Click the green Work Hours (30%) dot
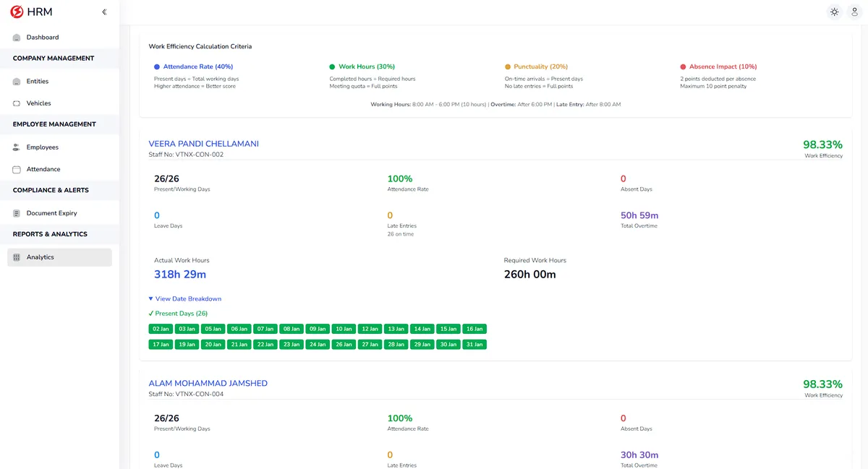The height and width of the screenshot is (469, 868). (x=332, y=66)
